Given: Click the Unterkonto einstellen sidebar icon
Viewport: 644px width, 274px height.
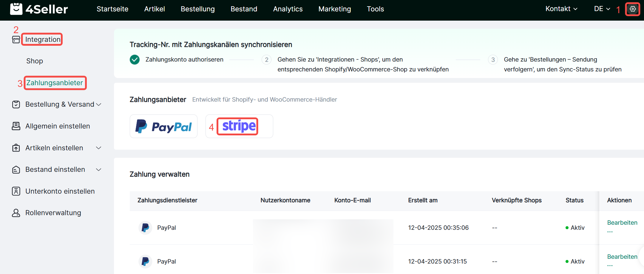Looking at the screenshot, I should point(16,191).
